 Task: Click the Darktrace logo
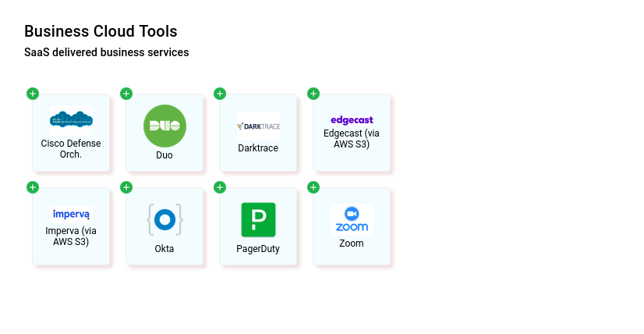pyautogui.click(x=258, y=126)
